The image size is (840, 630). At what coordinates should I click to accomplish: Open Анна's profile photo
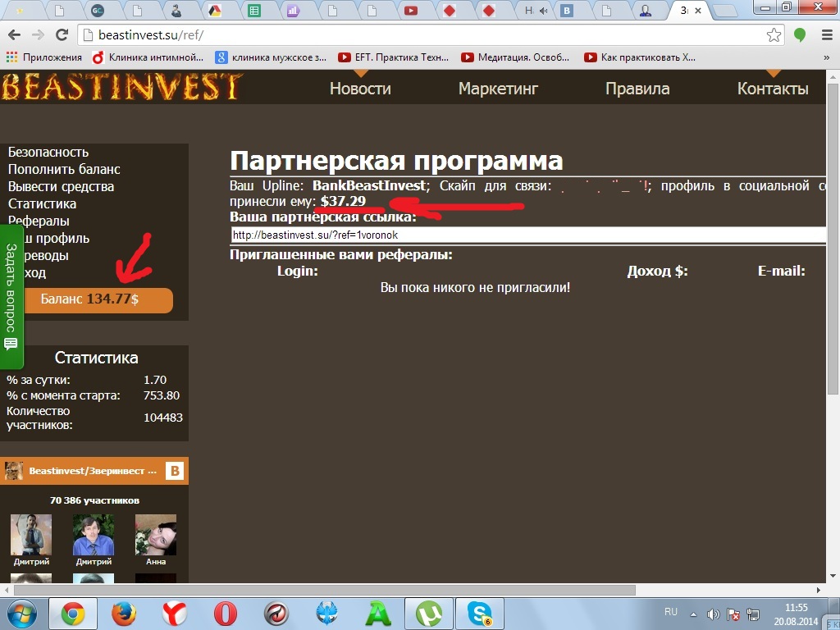point(156,535)
